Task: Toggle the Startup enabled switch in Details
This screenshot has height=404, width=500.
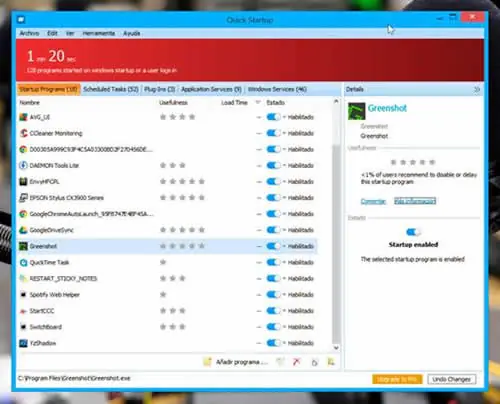Action: pos(413,232)
